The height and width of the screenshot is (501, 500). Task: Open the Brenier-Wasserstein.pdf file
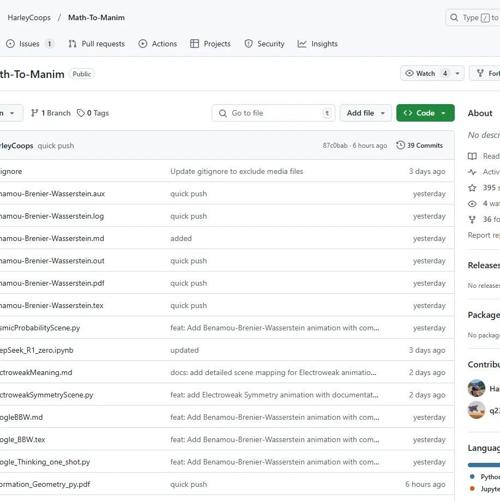click(52, 283)
